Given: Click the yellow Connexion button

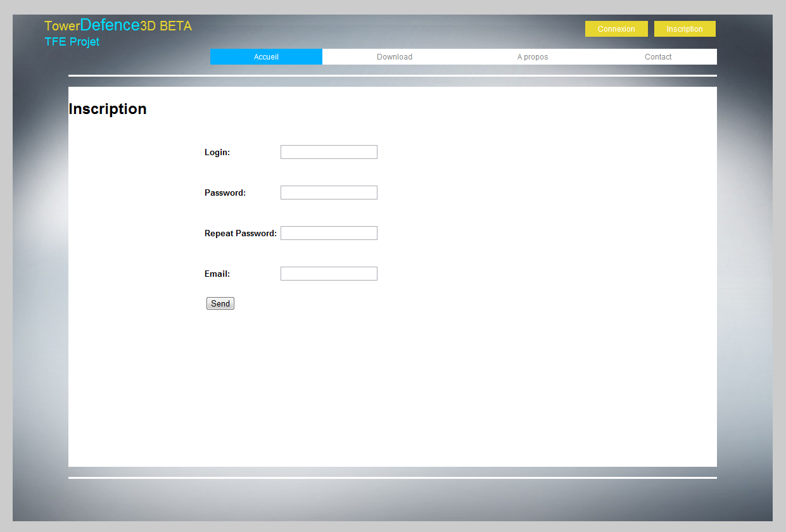Looking at the screenshot, I should click(616, 29).
